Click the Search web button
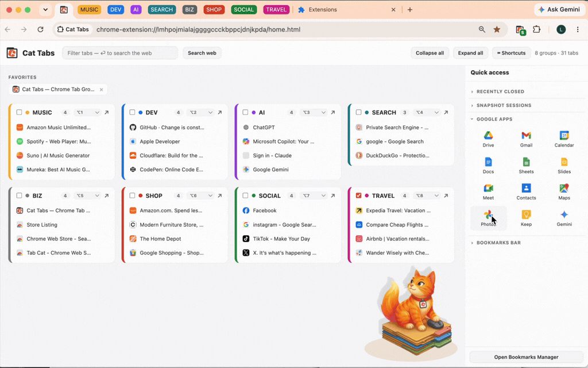This screenshot has width=588, height=368. pyautogui.click(x=202, y=53)
